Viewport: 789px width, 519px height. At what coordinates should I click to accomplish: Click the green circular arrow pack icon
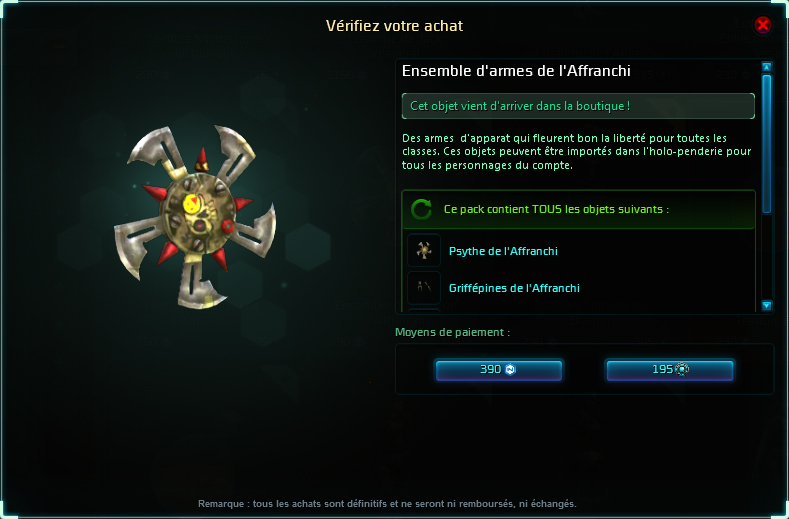(421, 209)
